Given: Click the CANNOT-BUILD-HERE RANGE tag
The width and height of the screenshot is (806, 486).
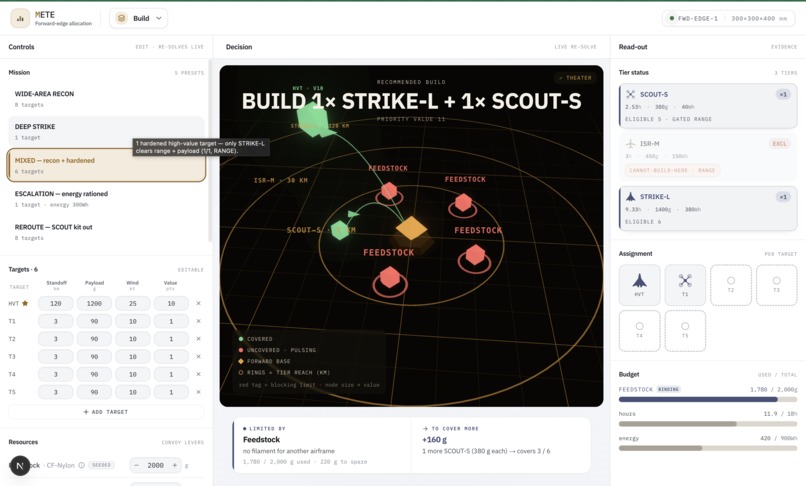Looking at the screenshot, I should (x=672, y=170).
